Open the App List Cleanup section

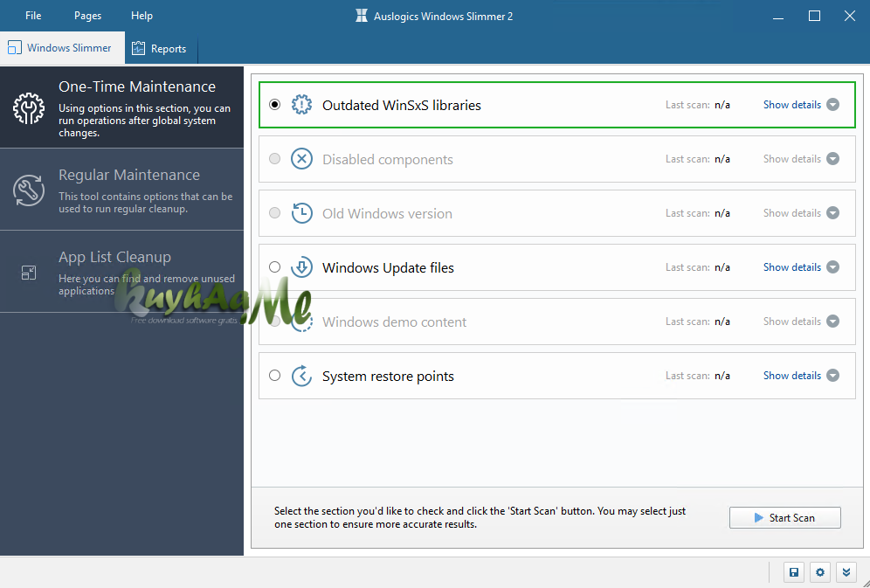click(122, 272)
